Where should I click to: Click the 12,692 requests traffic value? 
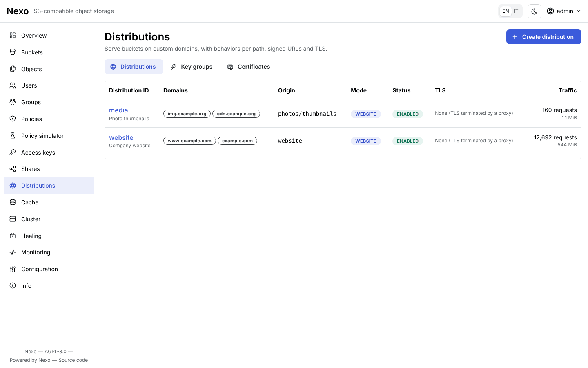[x=555, y=137]
